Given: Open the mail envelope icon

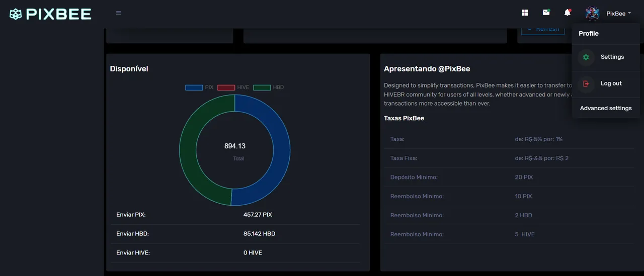Looking at the screenshot, I should click(546, 12).
